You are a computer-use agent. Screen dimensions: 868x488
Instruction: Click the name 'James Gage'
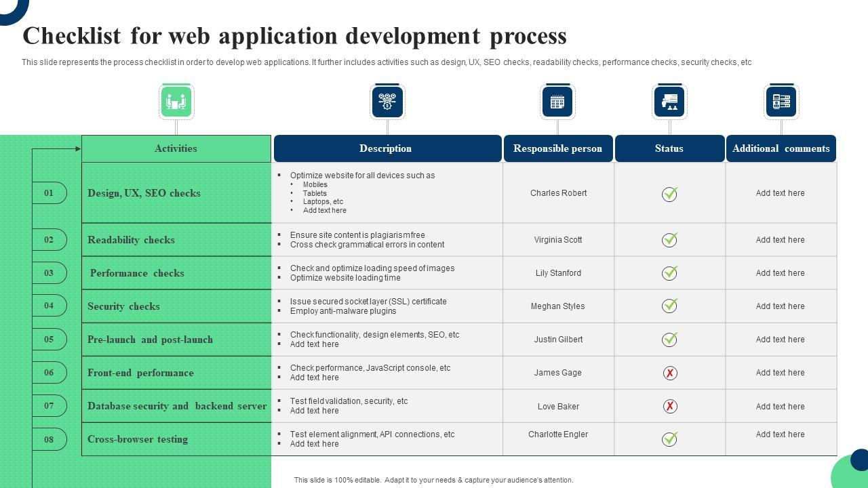557,373
